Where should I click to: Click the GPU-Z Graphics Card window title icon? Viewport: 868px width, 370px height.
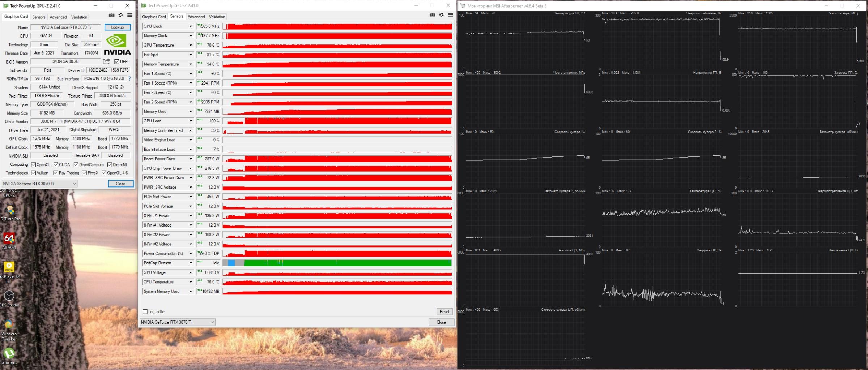[5, 6]
